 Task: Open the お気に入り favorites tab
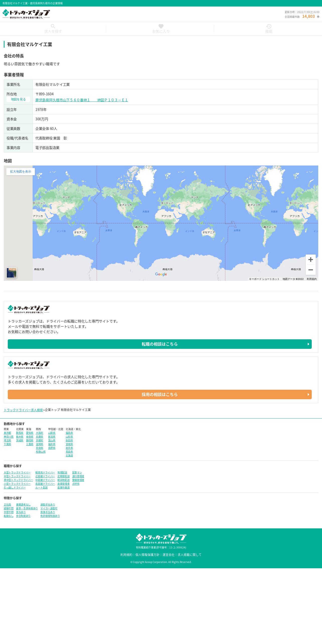pyautogui.click(x=161, y=29)
